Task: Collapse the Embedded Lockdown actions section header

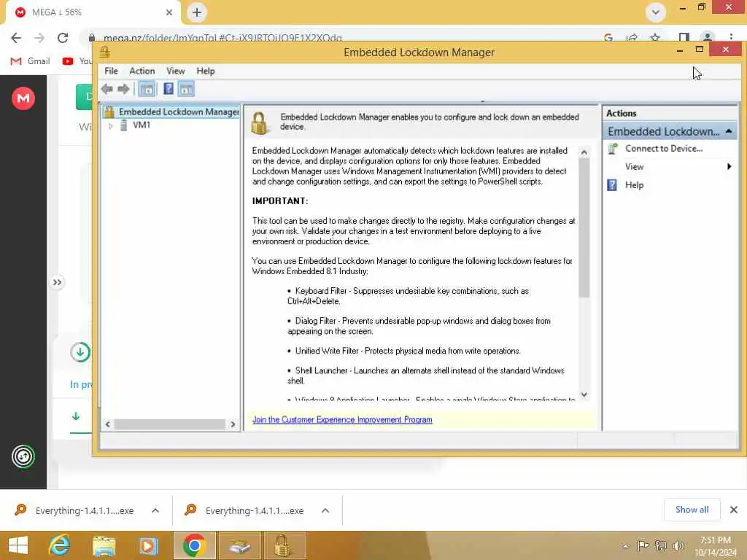Action: pyautogui.click(x=729, y=131)
